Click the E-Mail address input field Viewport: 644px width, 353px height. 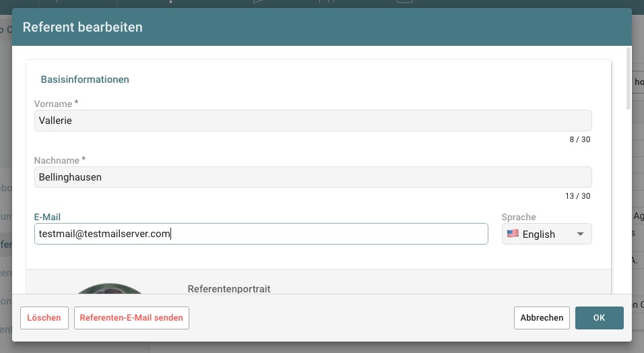pyautogui.click(x=261, y=234)
